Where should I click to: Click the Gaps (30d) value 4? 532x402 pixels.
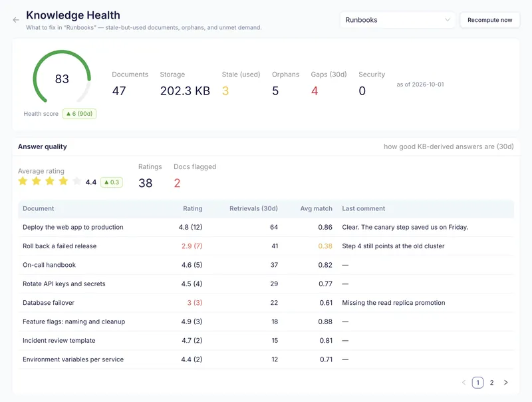(x=315, y=91)
